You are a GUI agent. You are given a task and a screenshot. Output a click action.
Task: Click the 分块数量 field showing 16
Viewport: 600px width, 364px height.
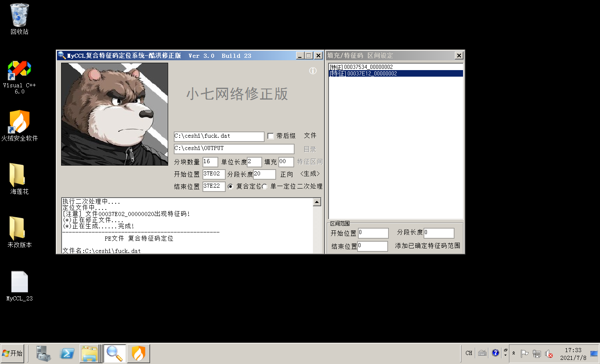[x=210, y=162]
